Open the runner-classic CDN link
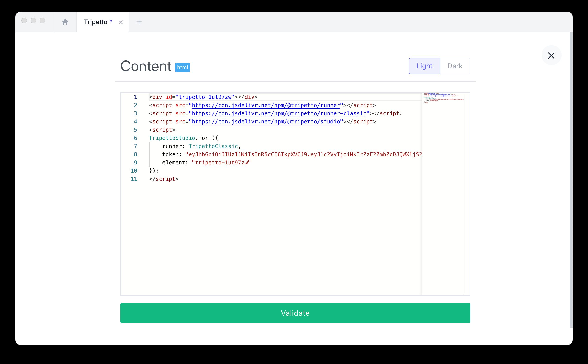Screen dimensions: 588x364 [279, 113]
